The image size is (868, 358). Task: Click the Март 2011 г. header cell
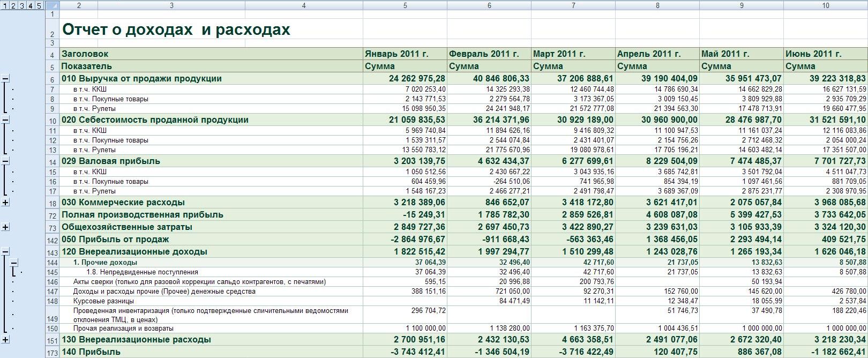click(573, 54)
